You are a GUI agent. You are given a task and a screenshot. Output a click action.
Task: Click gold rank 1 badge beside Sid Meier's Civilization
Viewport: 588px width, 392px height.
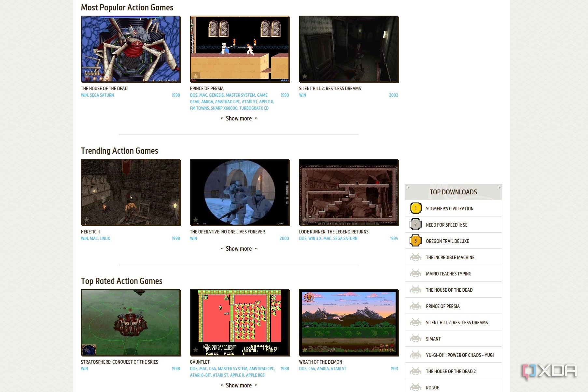415,208
